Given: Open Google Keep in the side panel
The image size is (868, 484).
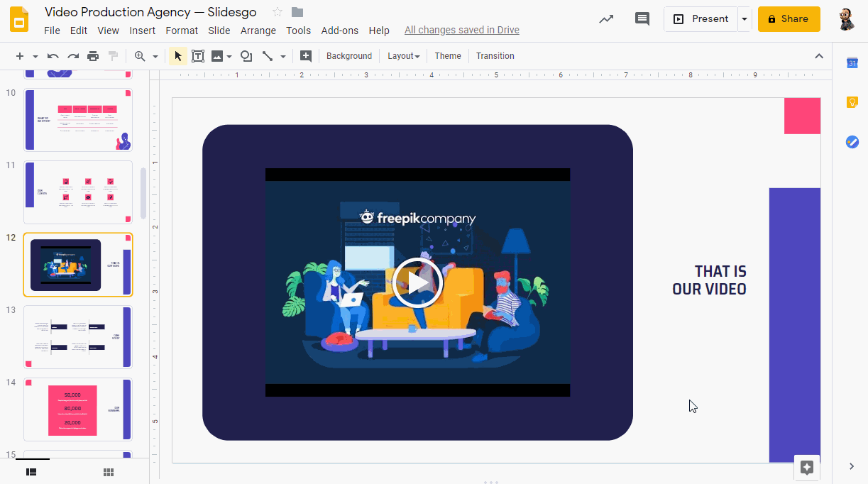Looking at the screenshot, I should point(852,102).
